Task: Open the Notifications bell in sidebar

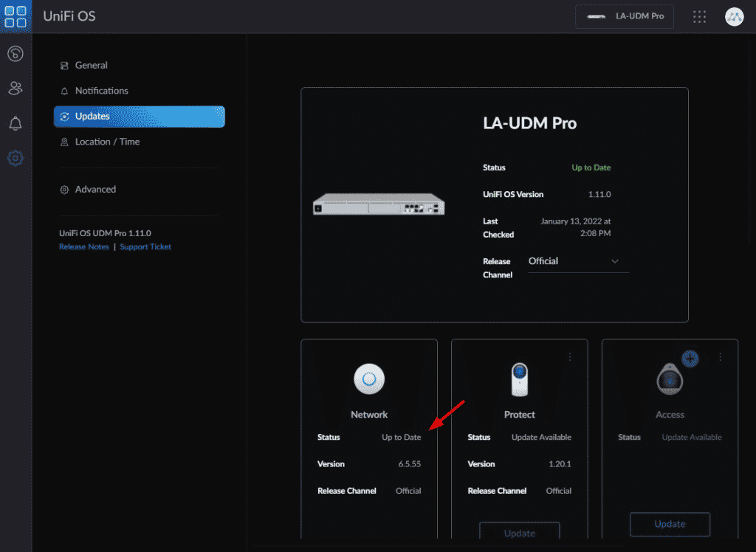Action: 16,123
